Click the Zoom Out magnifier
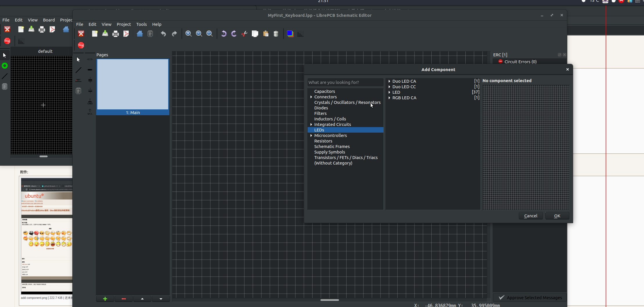The width and height of the screenshot is (644, 307). (199, 34)
